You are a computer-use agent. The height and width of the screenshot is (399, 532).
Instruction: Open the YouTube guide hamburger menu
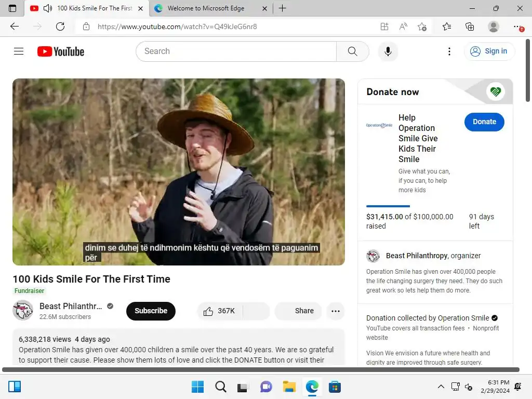[19, 51]
